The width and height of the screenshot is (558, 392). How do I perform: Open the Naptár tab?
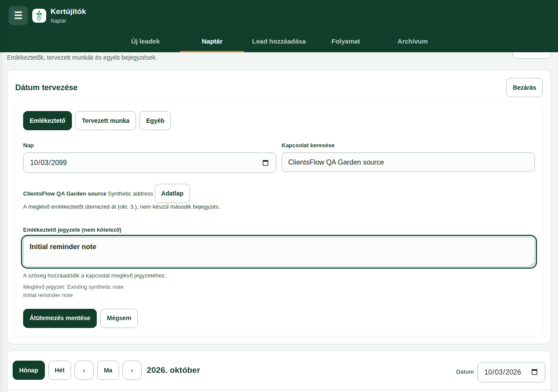tap(212, 41)
